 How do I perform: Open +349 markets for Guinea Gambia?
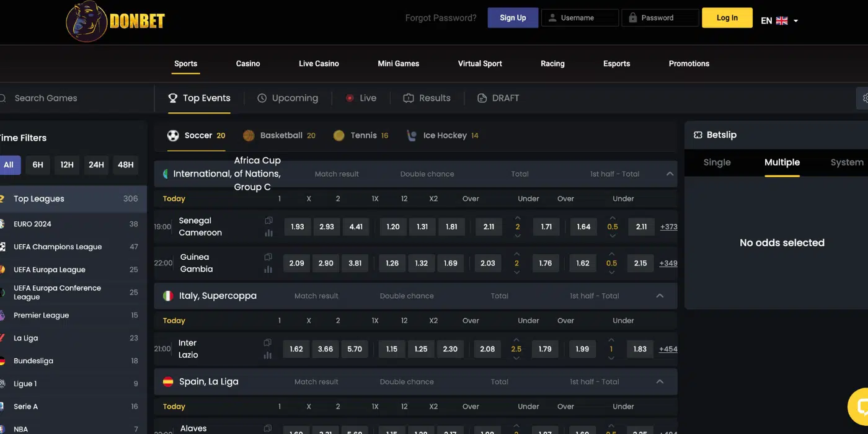[x=668, y=263]
